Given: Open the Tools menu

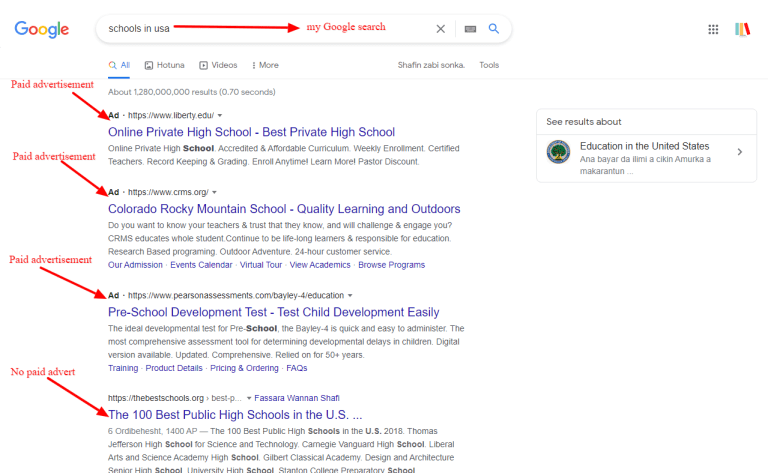Looking at the screenshot, I should coord(489,65).
